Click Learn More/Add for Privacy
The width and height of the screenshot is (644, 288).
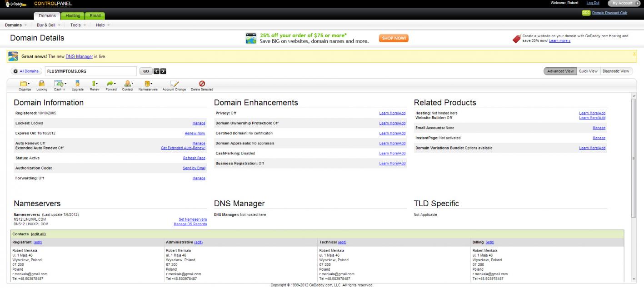(392, 113)
